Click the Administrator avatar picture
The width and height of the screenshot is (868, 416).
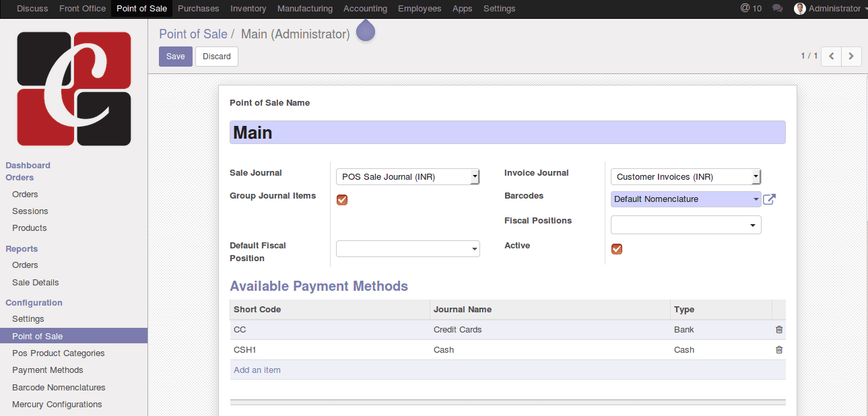[799, 8]
